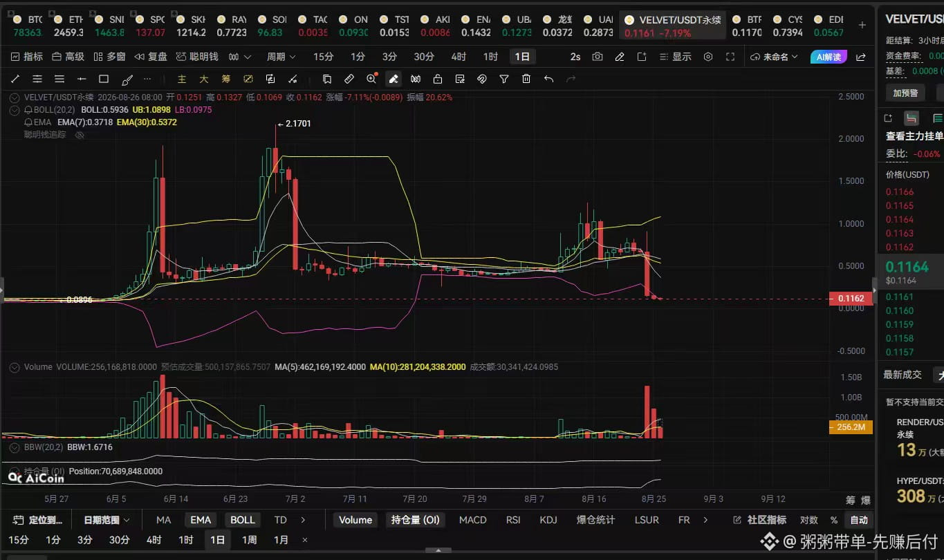
Task: Click the redo arrow
Action: pos(571,79)
